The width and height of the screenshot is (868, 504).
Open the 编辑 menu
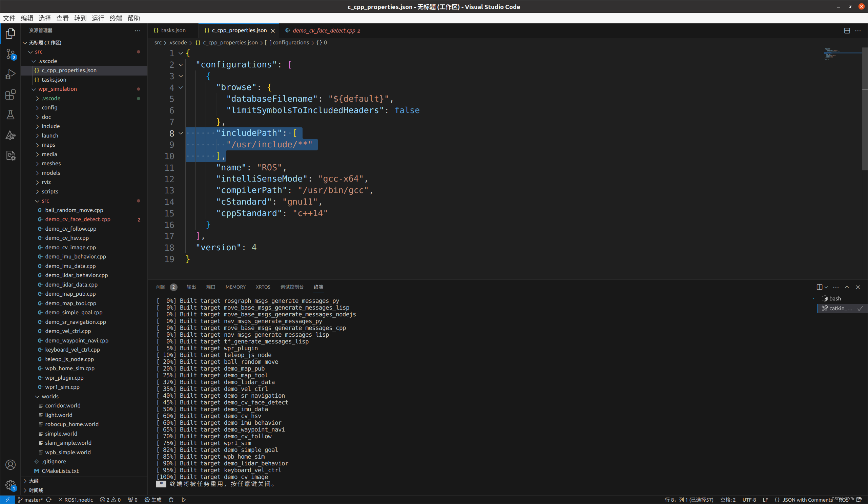(x=27, y=18)
